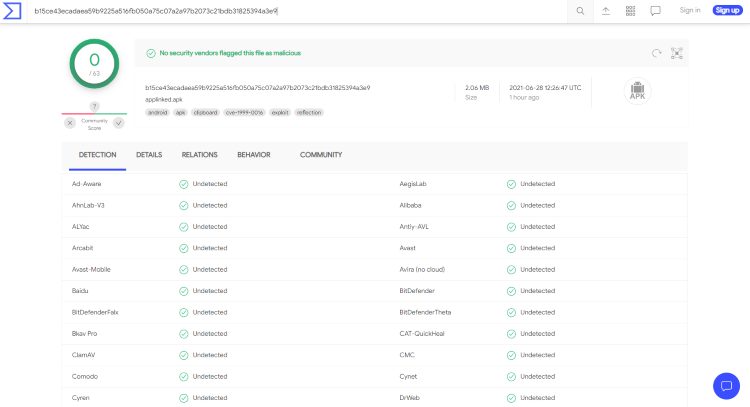
Task: Click the DrWeb undetected check icon
Action: coord(511,398)
